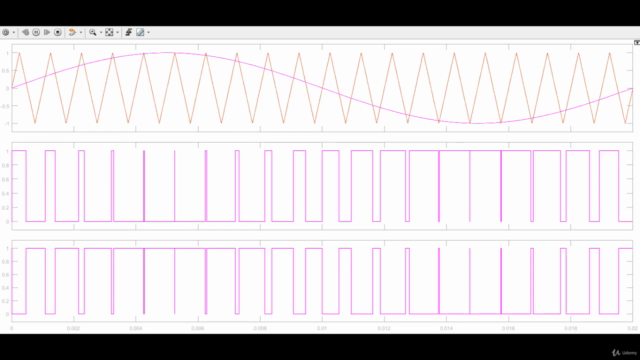Click the 0.006 time-axis tick label
The image size is (640, 360).
coord(198,328)
